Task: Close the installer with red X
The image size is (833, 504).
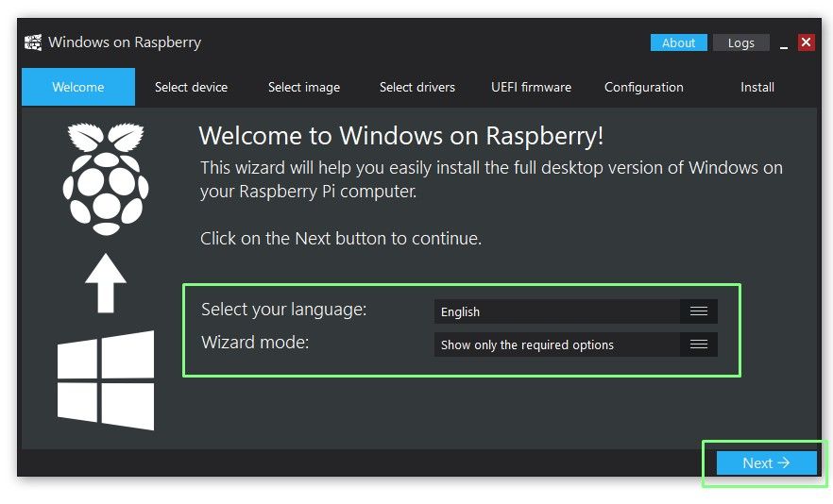Action: pyautogui.click(x=806, y=42)
